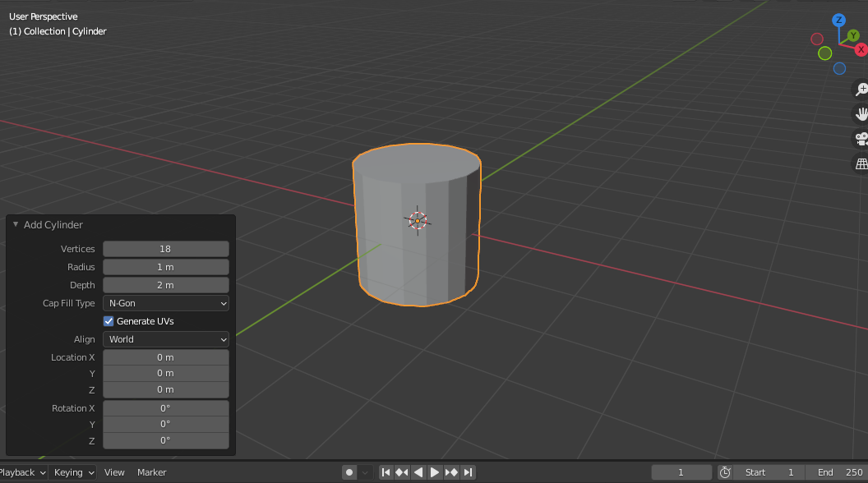Toggle the camera view icon
Image resolution: width=868 pixels, height=483 pixels.
(861, 139)
